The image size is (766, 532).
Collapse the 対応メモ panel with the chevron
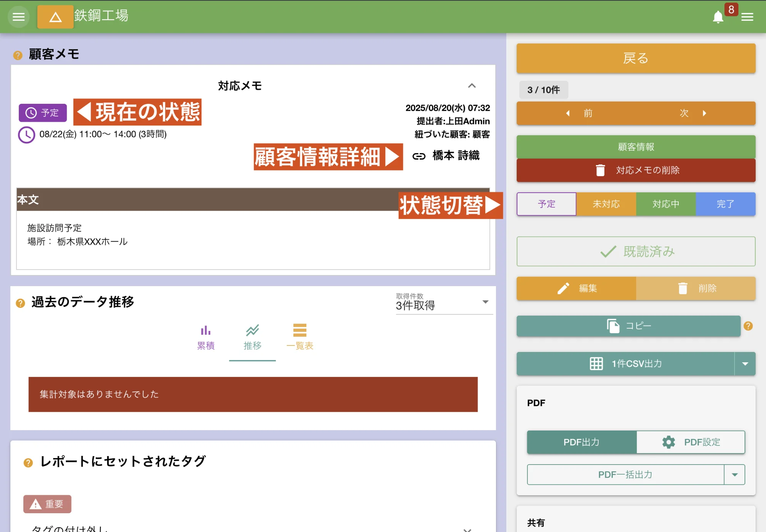pyautogui.click(x=472, y=86)
